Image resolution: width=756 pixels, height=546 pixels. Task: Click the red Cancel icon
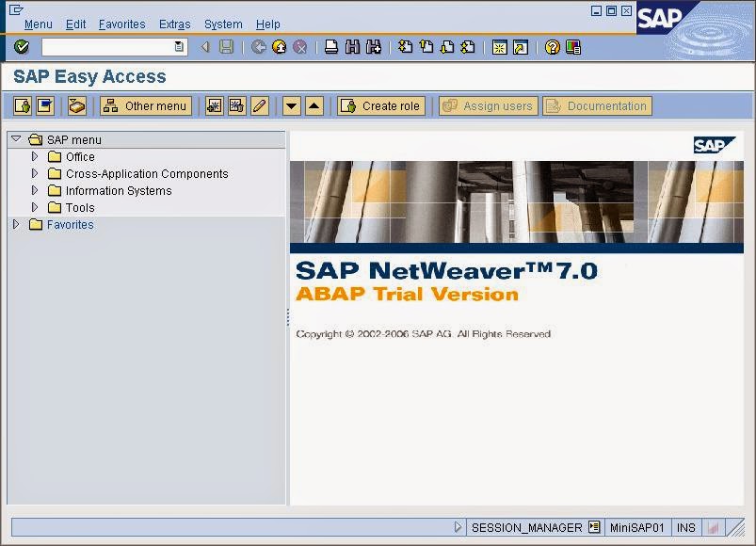(300, 47)
